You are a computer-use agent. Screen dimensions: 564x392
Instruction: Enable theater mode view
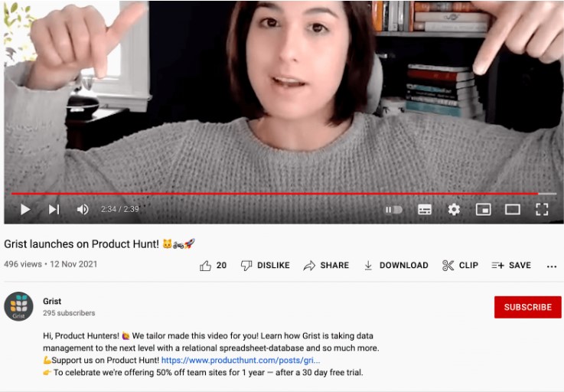pos(513,209)
